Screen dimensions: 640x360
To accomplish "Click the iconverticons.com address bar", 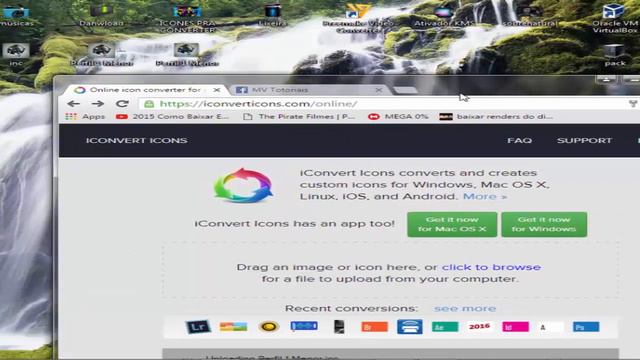I will [x=380, y=104].
